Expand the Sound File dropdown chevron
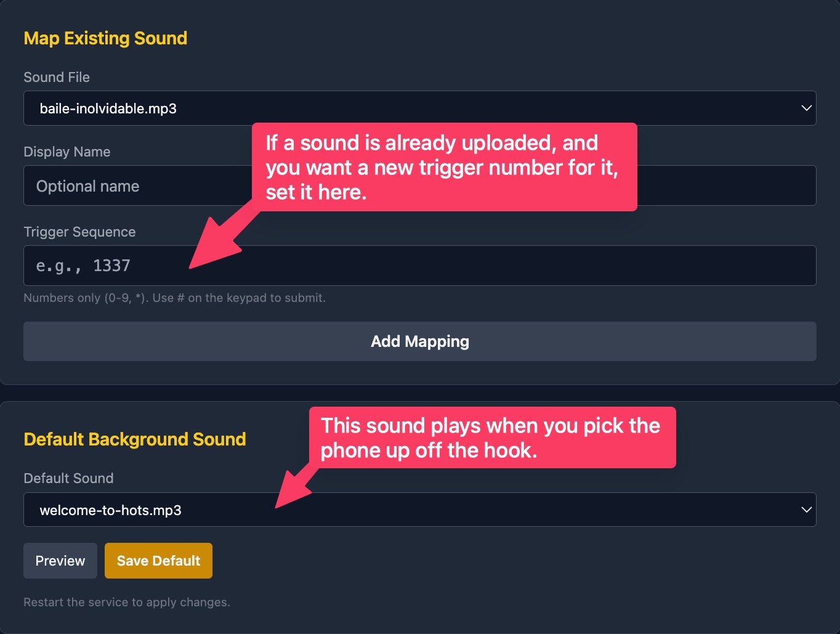Screen dimensions: 840x634 (806, 108)
